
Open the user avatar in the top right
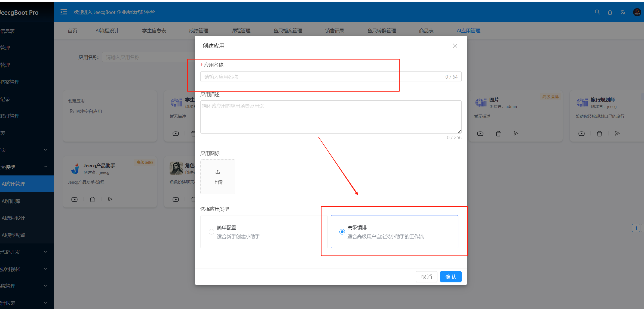coord(637,12)
